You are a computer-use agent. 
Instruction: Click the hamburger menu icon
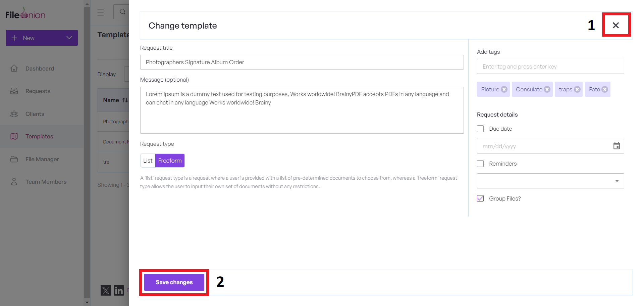[x=101, y=12]
